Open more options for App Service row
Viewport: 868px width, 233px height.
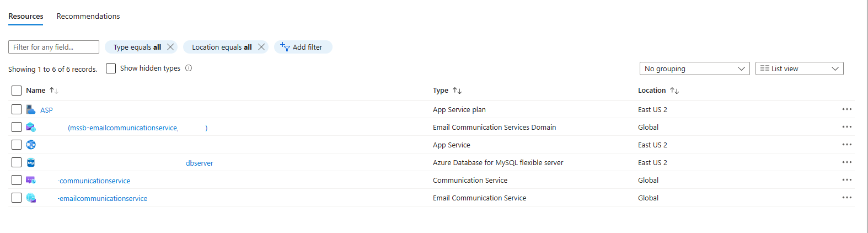pyautogui.click(x=847, y=145)
